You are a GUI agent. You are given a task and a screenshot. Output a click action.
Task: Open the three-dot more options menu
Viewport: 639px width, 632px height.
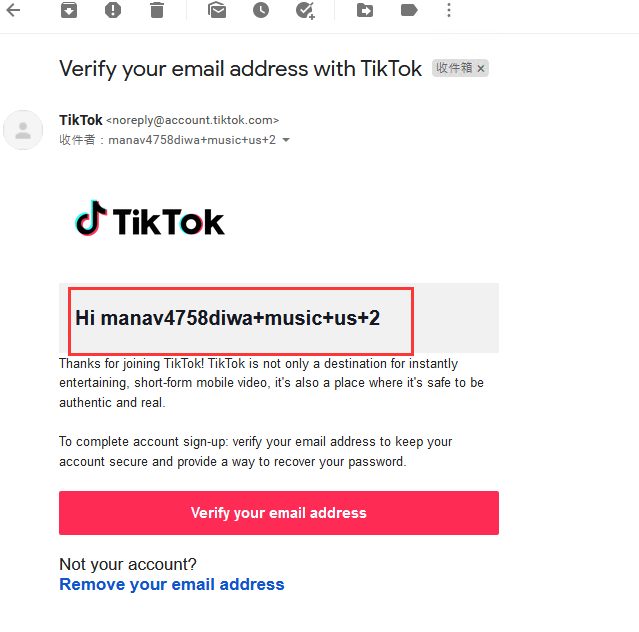coord(449,10)
